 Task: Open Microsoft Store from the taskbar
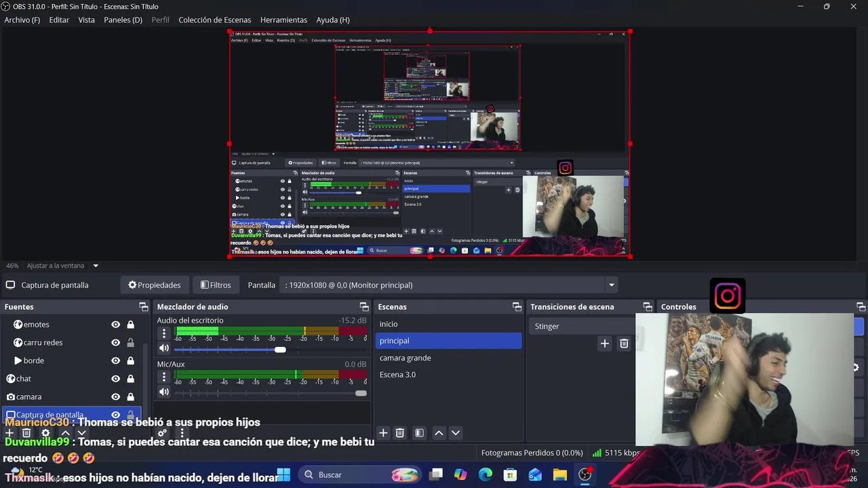(x=510, y=474)
